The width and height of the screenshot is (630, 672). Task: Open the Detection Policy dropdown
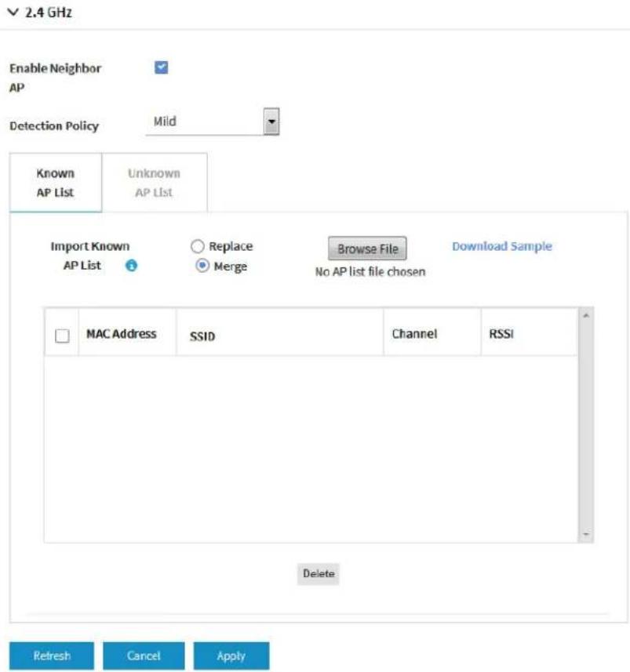click(x=213, y=122)
